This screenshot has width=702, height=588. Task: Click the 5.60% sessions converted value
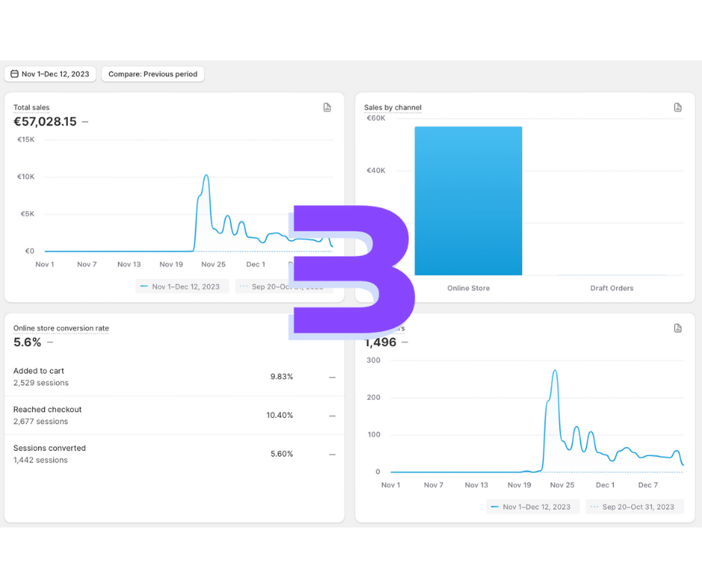(282, 454)
